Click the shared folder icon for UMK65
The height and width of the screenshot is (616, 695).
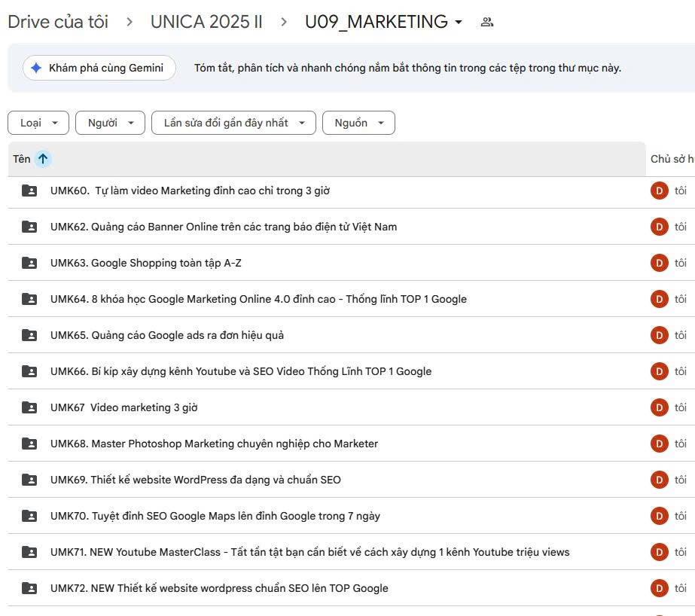coord(29,335)
